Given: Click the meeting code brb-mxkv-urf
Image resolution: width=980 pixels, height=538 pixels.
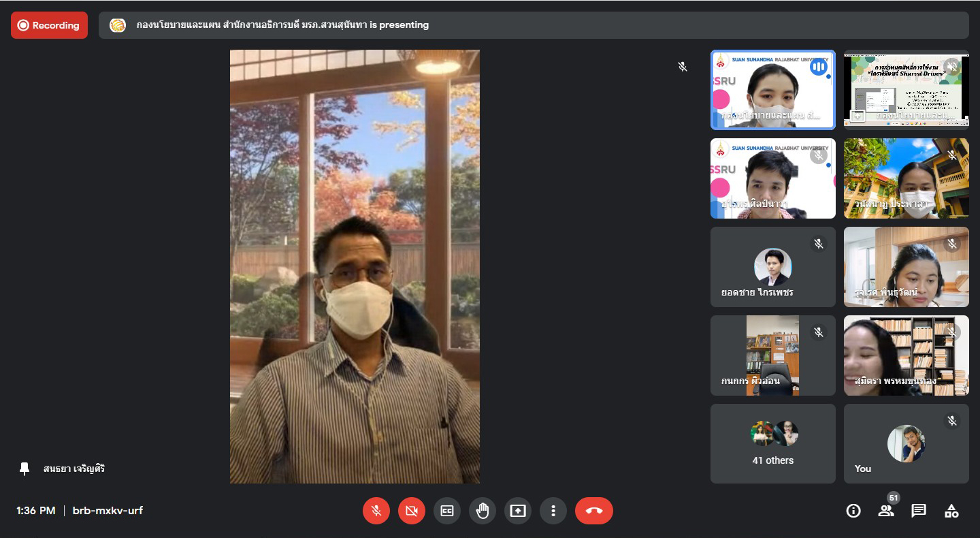Looking at the screenshot, I should [108, 511].
